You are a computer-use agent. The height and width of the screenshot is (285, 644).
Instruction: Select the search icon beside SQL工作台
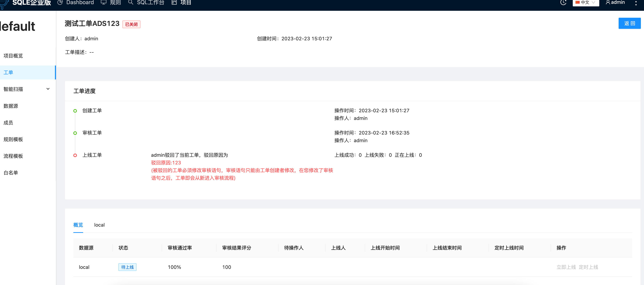(131, 2)
